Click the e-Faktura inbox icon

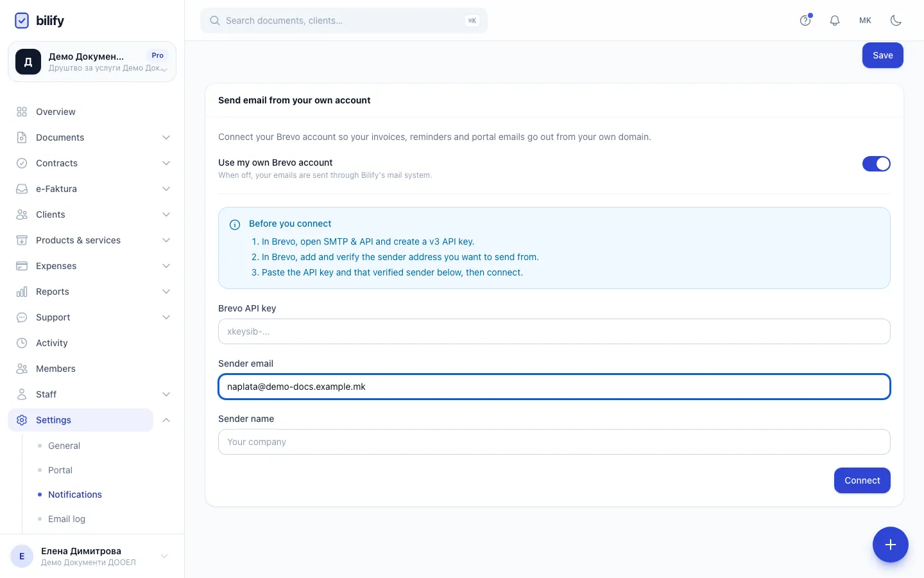click(x=22, y=189)
